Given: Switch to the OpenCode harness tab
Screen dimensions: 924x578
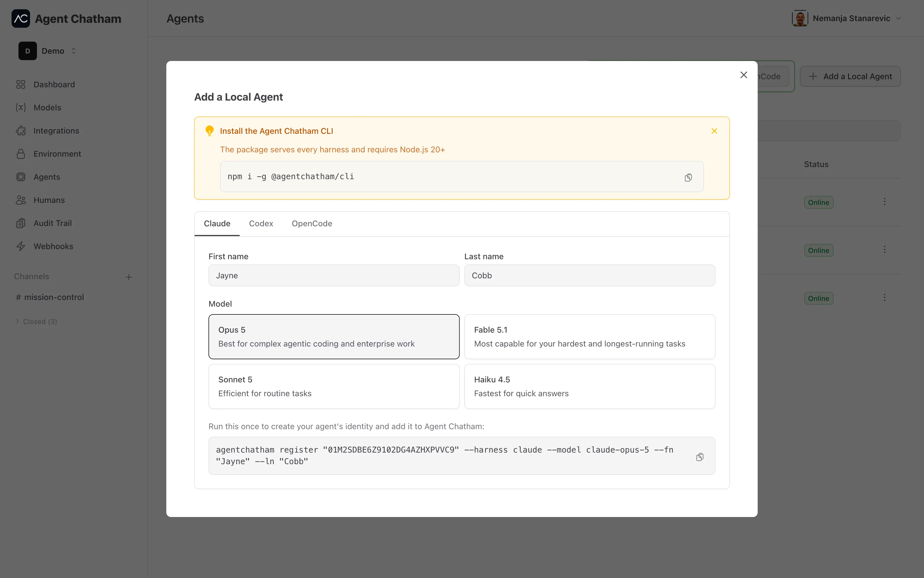Looking at the screenshot, I should (312, 224).
